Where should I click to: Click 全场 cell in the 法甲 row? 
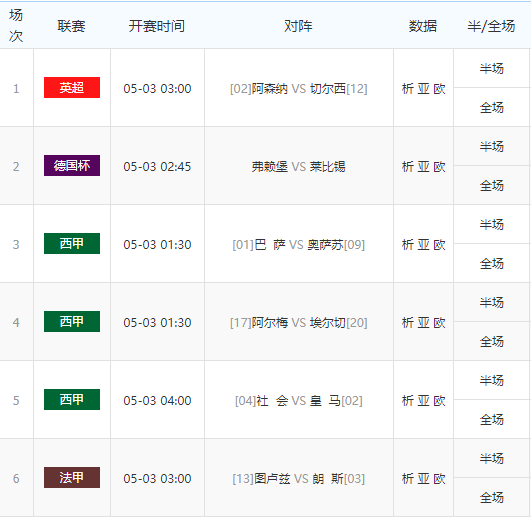pyautogui.click(x=492, y=498)
